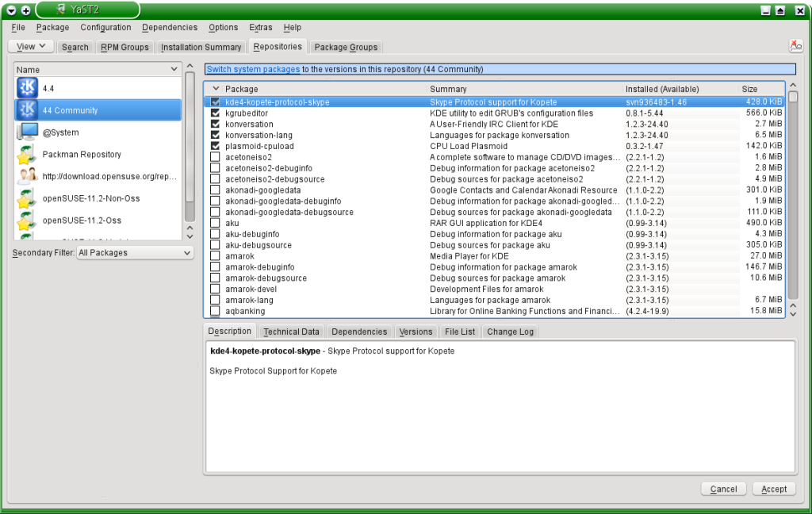Click the repository list vertical scrollbar
This screenshot has height=514, width=812.
(x=190, y=148)
